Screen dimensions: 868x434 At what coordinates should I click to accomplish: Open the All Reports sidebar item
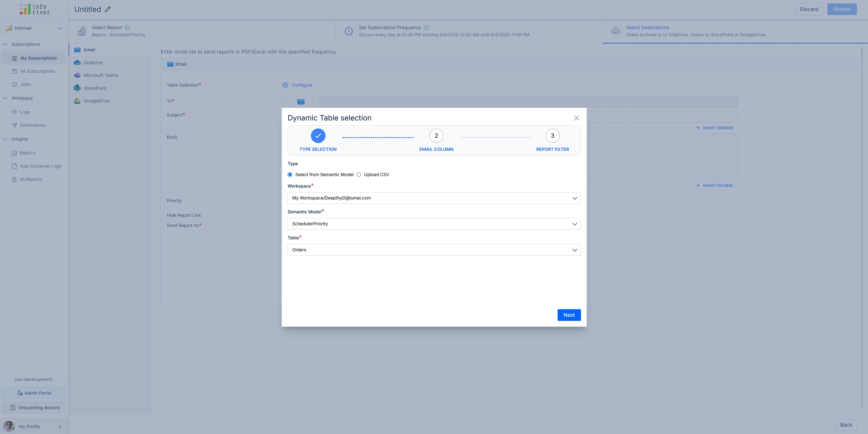pyautogui.click(x=31, y=179)
